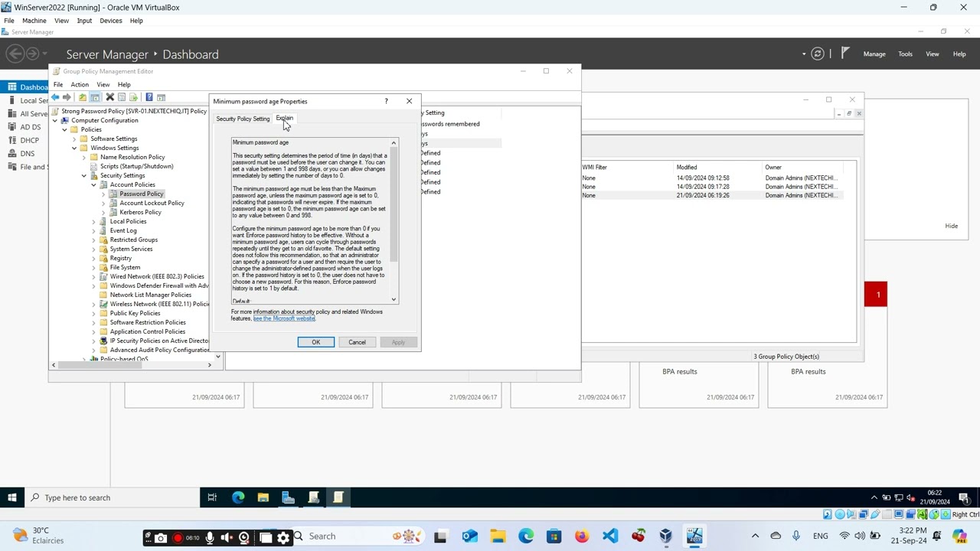The height and width of the screenshot is (551, 980).
Task: Open the File menu in Group Policy Editor
Action: point(58,84)
